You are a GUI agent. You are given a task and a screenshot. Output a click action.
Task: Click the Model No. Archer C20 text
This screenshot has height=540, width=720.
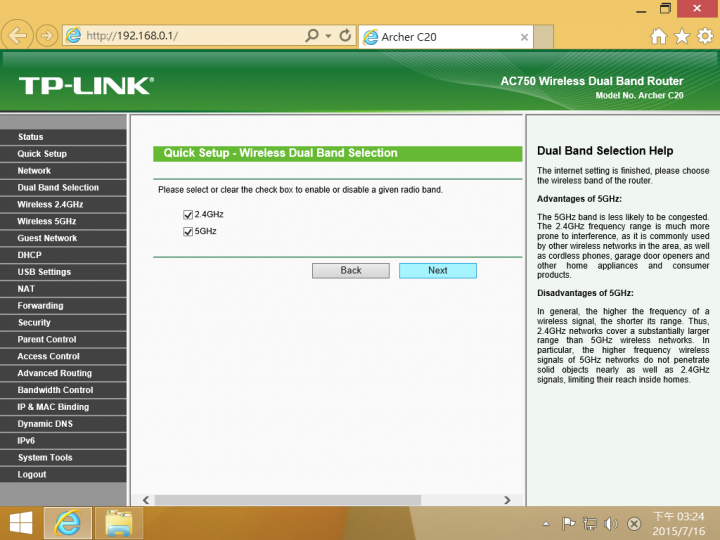point(639,96)
